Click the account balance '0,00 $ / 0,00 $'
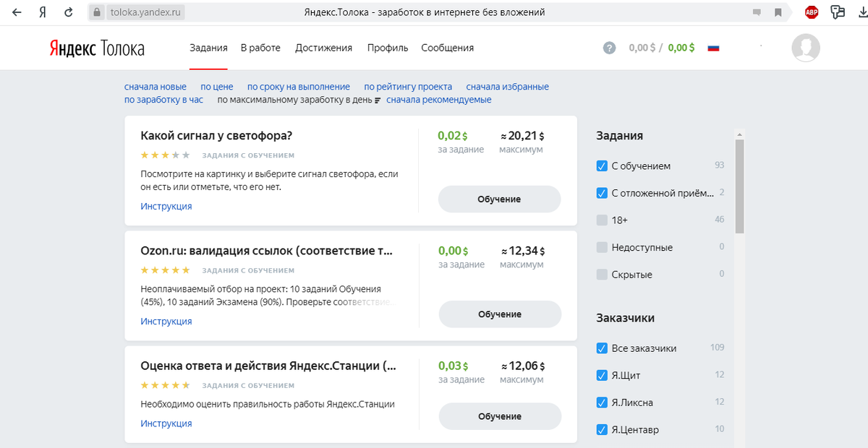The height and width of the screenshot is (448, 868). (x=661, y=48)
